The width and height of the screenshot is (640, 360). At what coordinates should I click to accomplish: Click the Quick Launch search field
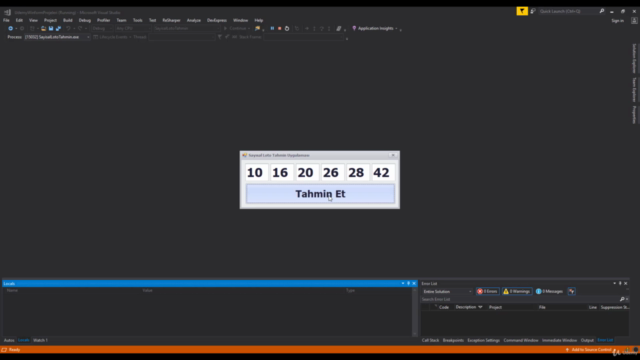(567, 11)
